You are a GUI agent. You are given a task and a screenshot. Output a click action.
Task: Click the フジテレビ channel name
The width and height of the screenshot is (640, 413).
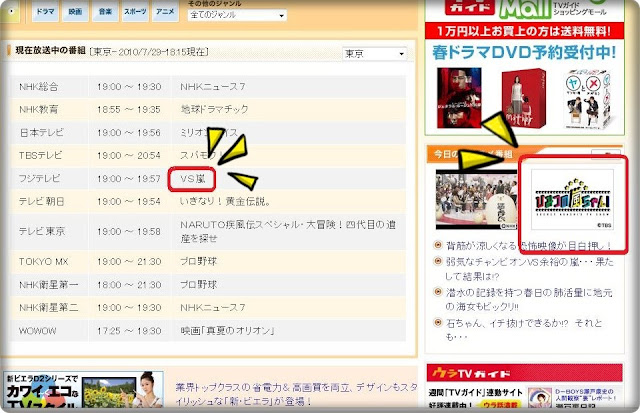click(40, 178)
